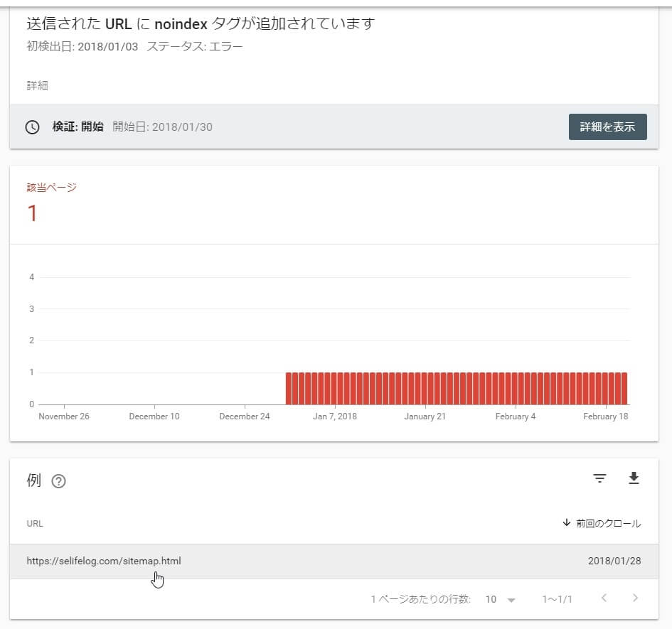
Task: Open the rows per page dropdown
Action: [500, 599]
